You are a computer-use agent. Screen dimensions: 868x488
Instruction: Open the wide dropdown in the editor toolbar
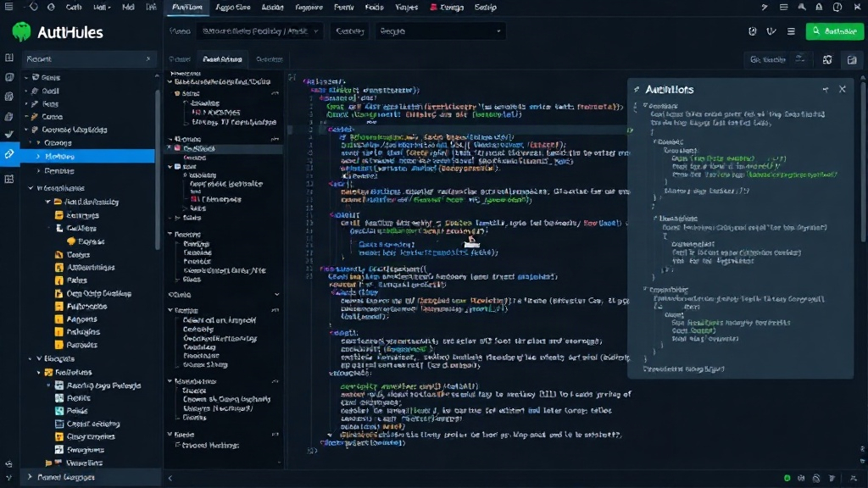coord(259,31)
